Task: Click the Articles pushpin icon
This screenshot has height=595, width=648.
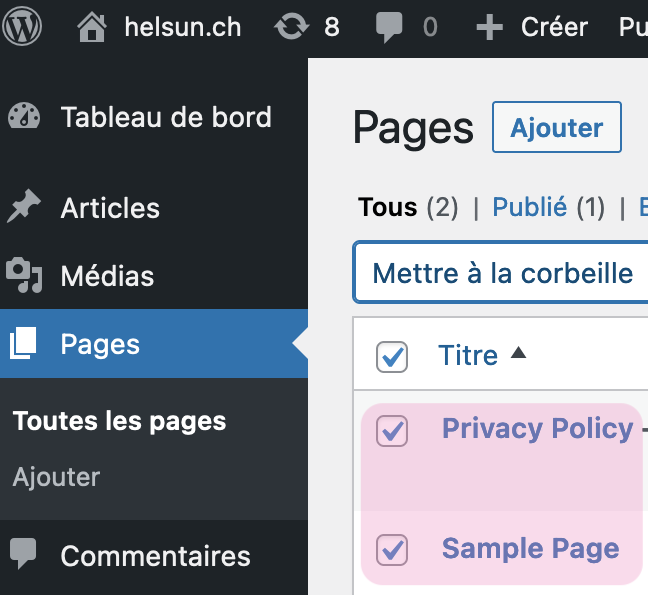Action: (x=24, y=208)
